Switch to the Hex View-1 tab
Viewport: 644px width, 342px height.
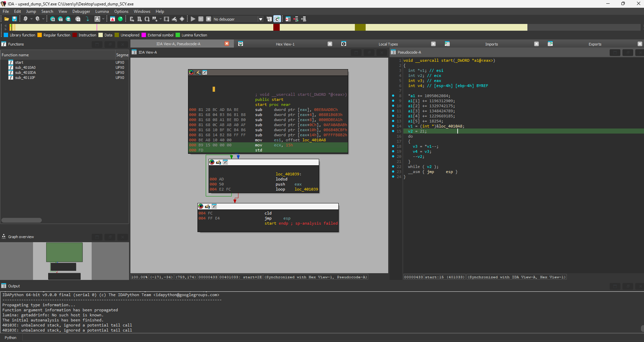point(285,44)
